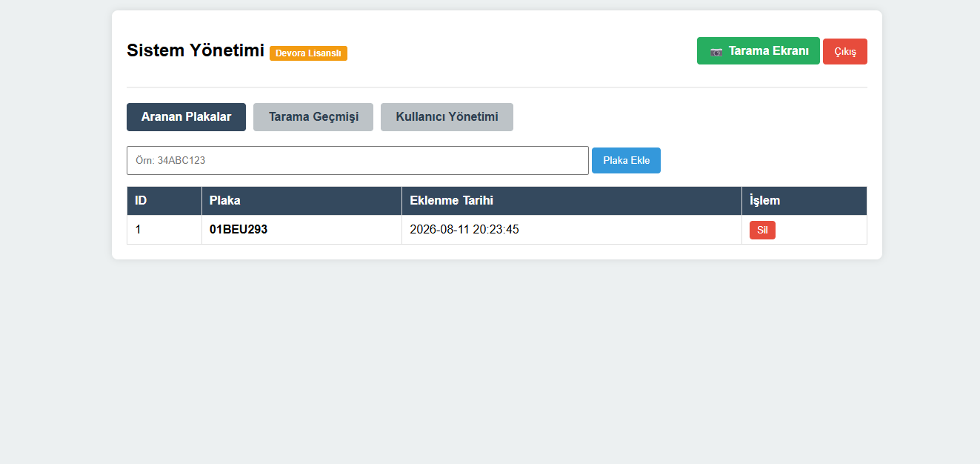Open the Tarama Ekranı scan screen
980x464 pixels.
point(759,51)
